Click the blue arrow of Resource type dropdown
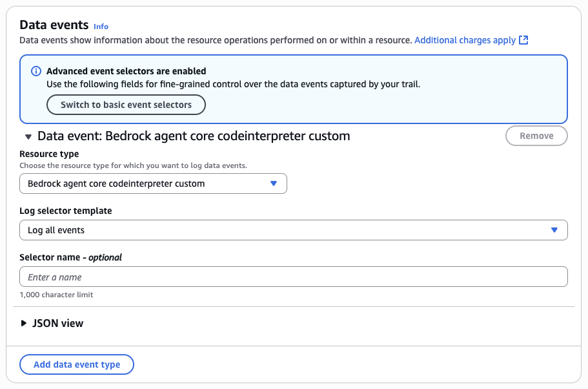588x389 pixels. (274, 184)
